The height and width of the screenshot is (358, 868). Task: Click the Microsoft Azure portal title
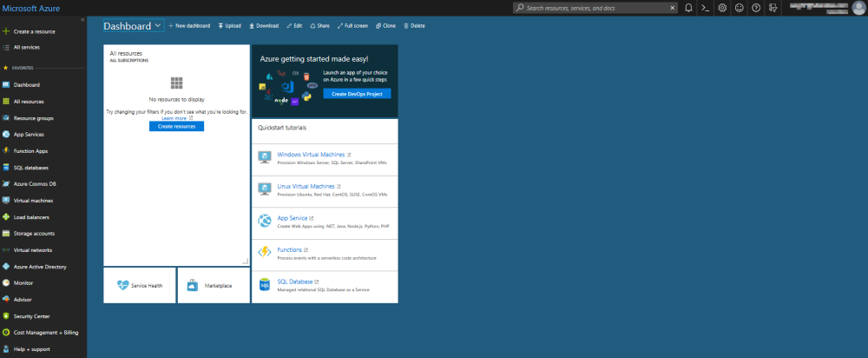pyautogui.click(x=31, y=8)
